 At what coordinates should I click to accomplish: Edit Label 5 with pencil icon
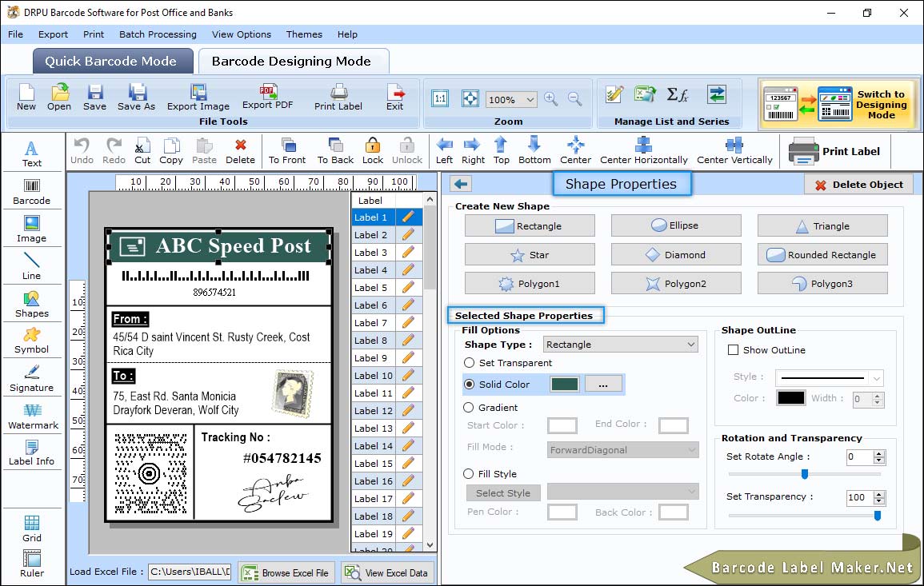point(408,288)
